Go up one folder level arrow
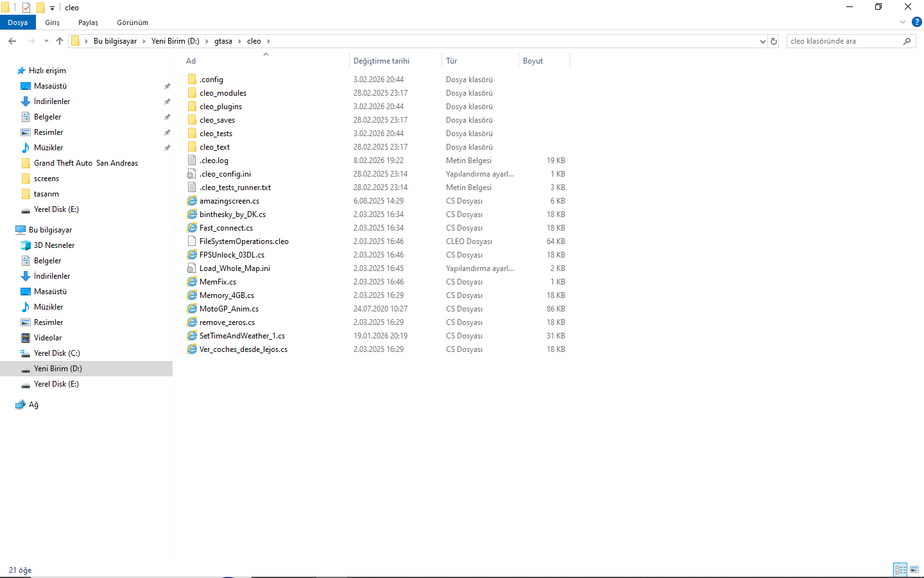This screenshot has height=578, width=924. pyautogui.click(x=60, y=41)
